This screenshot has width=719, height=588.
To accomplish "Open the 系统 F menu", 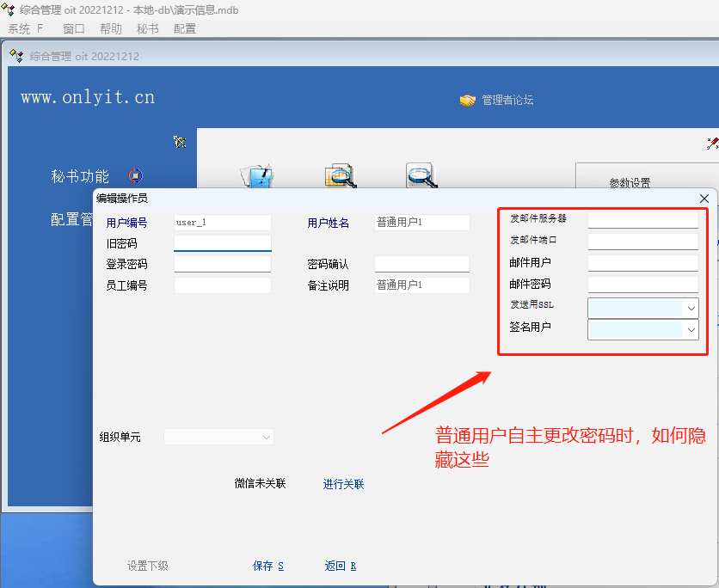I will 25,28.
